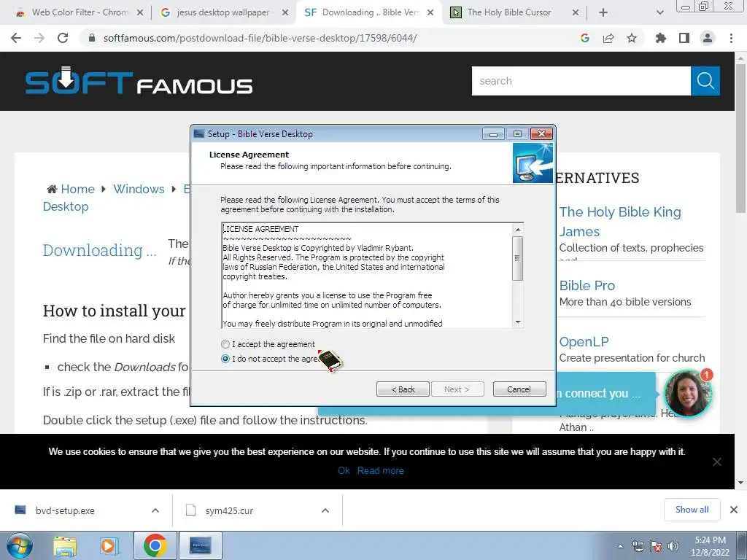
Task: Switch to Web Color Filter tab
Action: 80,12
